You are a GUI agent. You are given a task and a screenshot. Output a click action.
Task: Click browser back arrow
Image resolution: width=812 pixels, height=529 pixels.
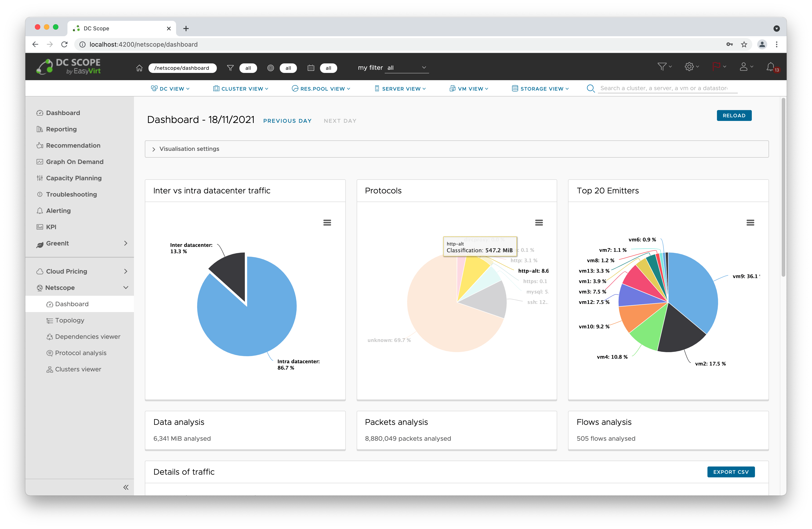point(35,44)
